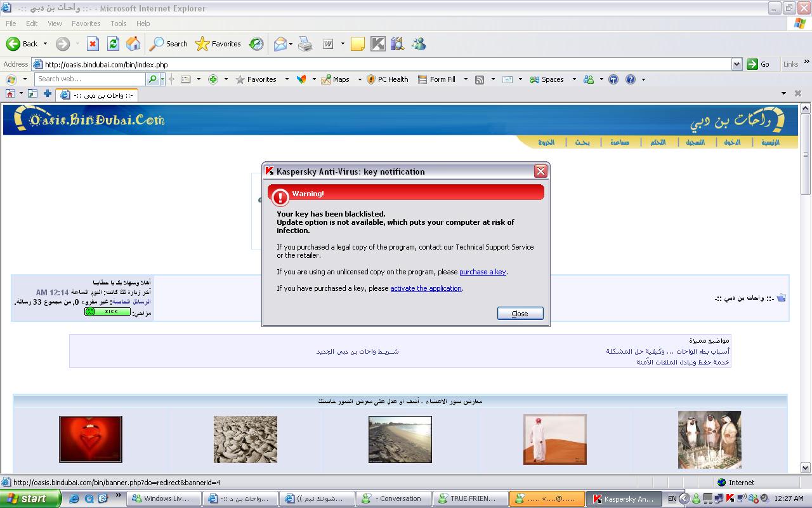Click the Mail envelope icon
This screenshot has width=812, height=508.
coord(280,44)
